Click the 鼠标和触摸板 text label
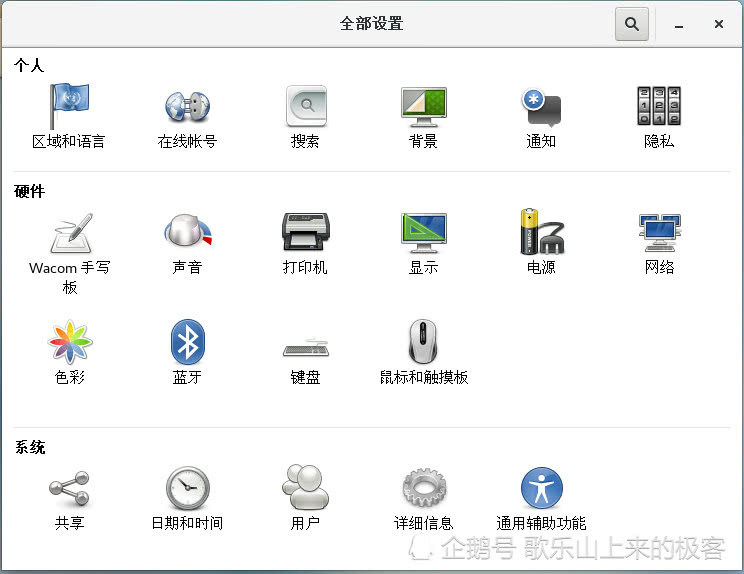Screen dimensions: 744x574 pos(424,377)
